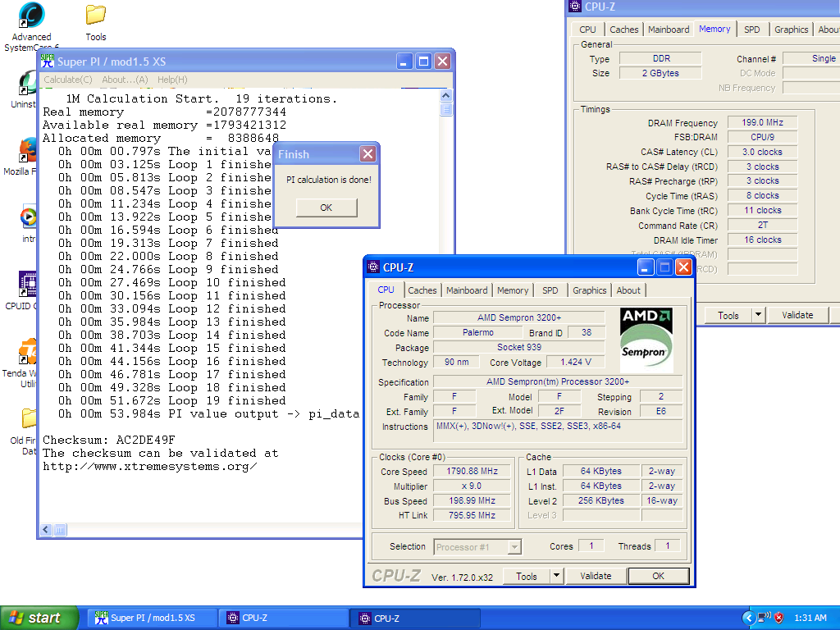The image size is (840, 630).
Task: Open Help menu in Super PI
Action: pos(172,80)
